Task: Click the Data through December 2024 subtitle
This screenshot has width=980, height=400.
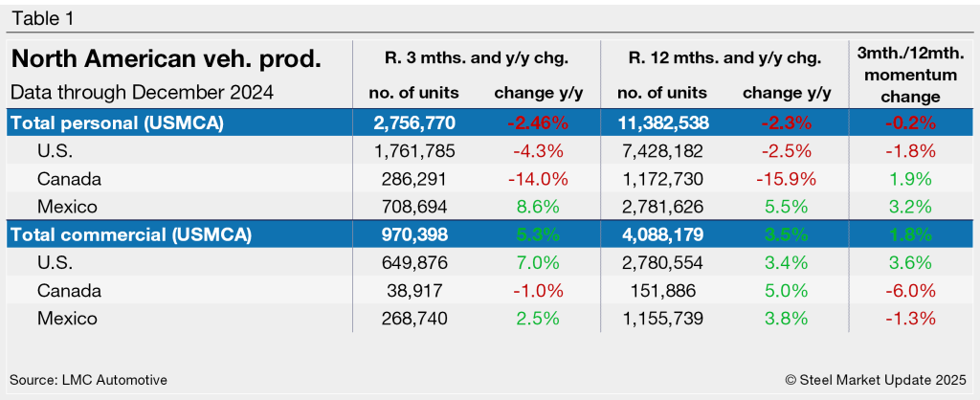Action: tap(143, 93)
